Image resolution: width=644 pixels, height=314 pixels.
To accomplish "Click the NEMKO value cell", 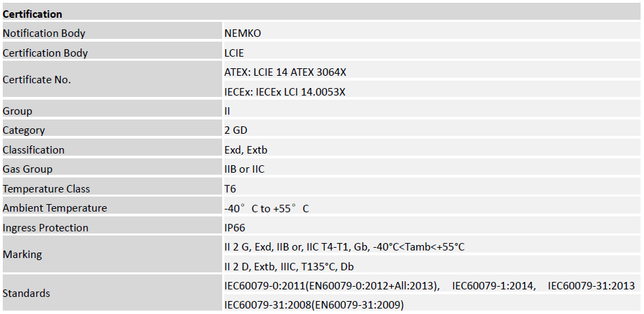I will [x=242, y=33].
